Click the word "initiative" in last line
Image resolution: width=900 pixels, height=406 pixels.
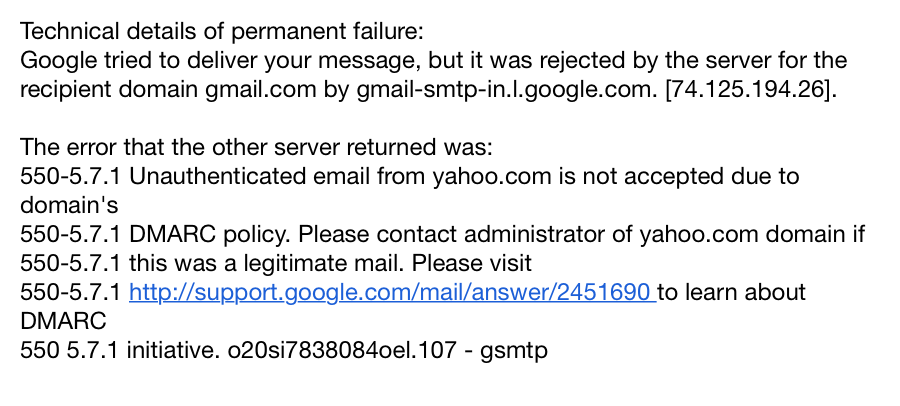coord(168,352)
